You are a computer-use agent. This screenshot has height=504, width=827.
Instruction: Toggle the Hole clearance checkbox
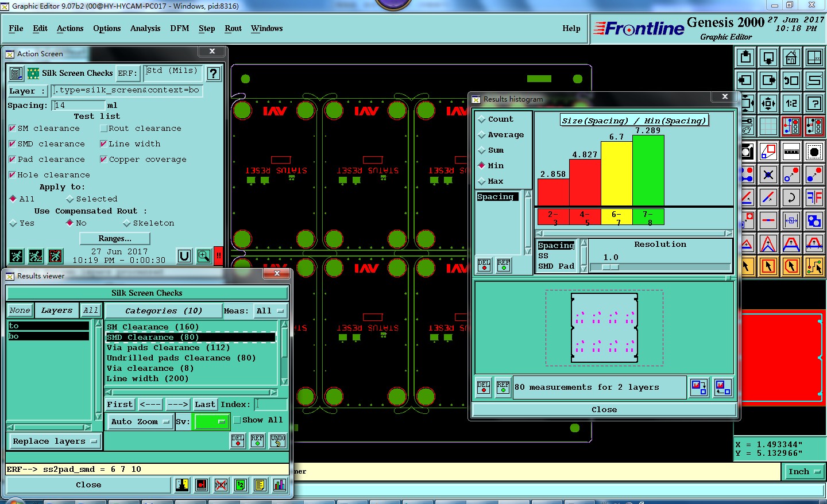(12, 175)
